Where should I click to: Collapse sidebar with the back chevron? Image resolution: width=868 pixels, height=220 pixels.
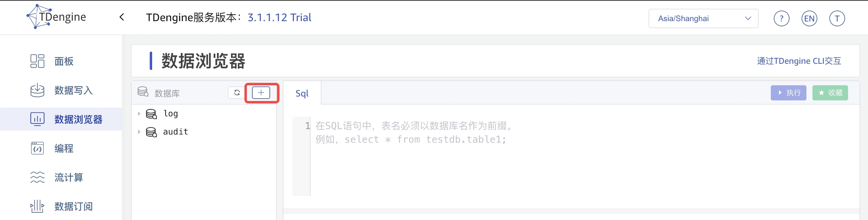point(122,17)
